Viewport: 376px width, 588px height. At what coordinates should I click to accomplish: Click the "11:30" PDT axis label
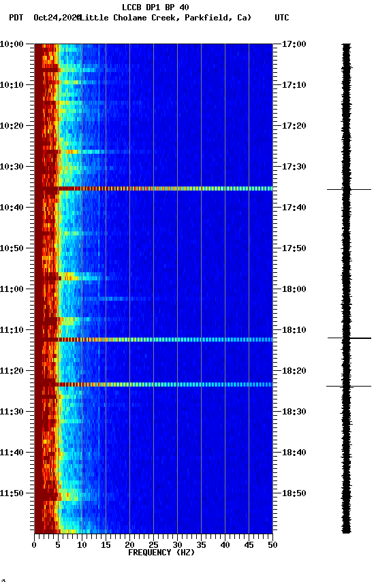click(12, 412)
